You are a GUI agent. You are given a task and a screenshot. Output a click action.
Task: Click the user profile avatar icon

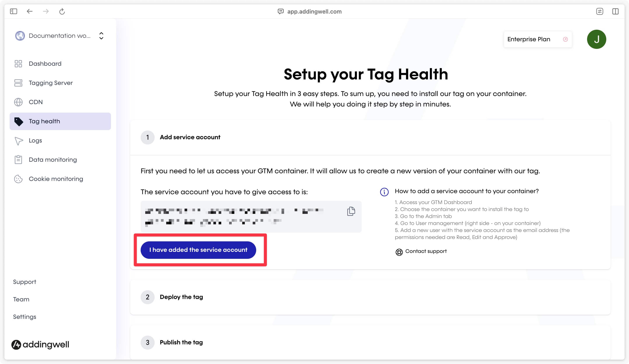pyautogui.click(x=596, y=39)
